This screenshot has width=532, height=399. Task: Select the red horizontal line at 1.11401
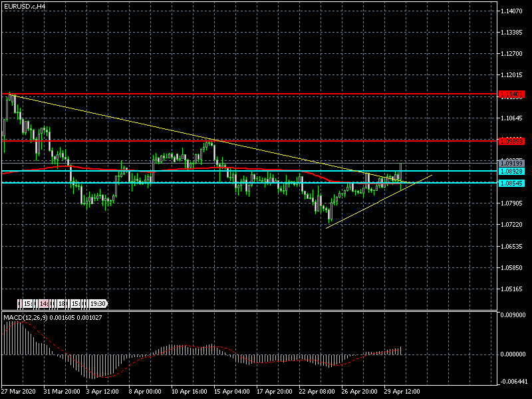[x=249, y=94]
